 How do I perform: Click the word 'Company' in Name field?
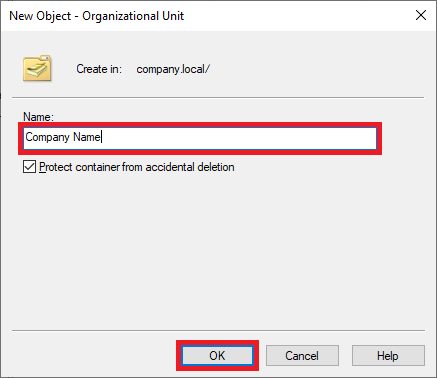coord(47,137)
